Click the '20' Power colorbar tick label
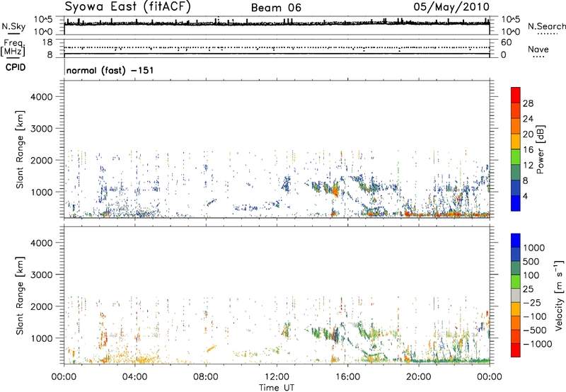 (528, 134)
